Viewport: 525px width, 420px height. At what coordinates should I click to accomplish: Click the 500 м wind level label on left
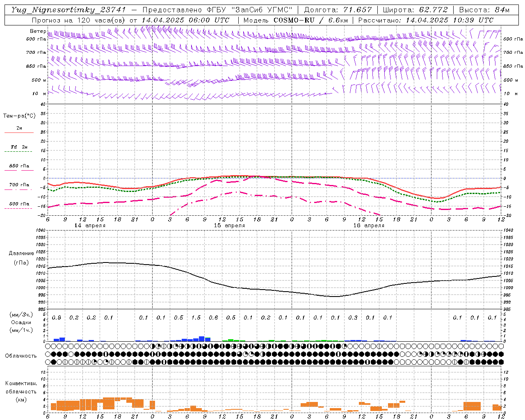pyautogui.click(x=39, y=80)
